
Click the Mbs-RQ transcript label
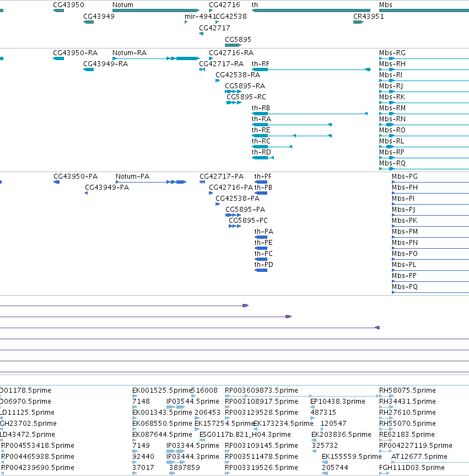click(x=392, y=163)
